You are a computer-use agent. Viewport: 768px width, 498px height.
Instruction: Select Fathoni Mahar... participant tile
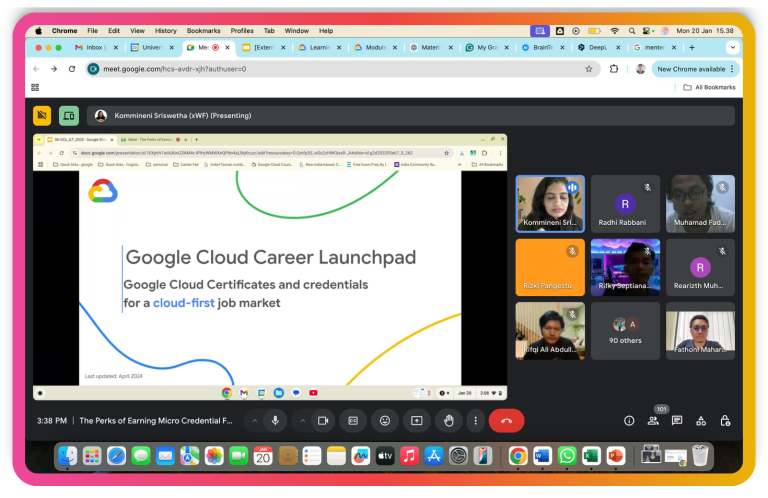(700, 331)
